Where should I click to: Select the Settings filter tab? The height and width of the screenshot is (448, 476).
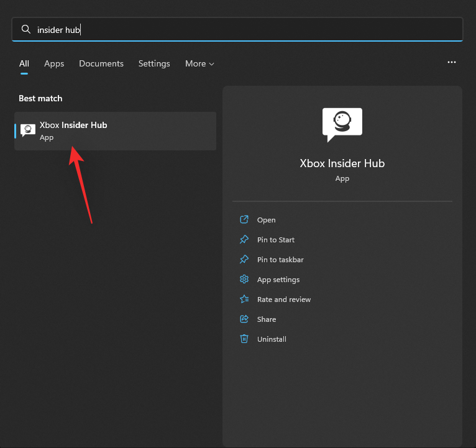(x=154, y=63)
